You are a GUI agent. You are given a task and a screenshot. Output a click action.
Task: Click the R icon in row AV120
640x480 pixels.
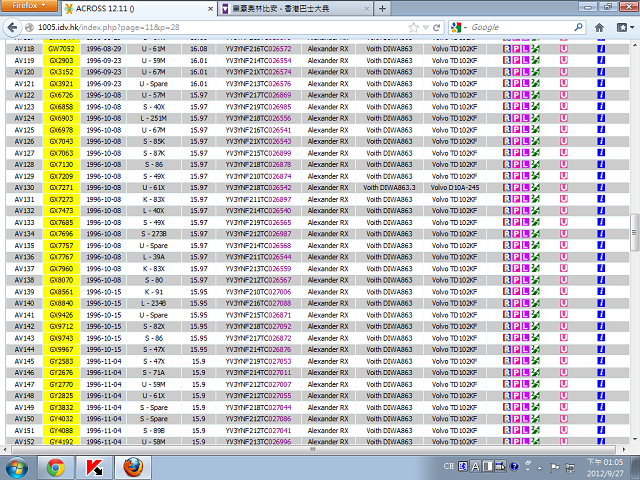[506, 72]
